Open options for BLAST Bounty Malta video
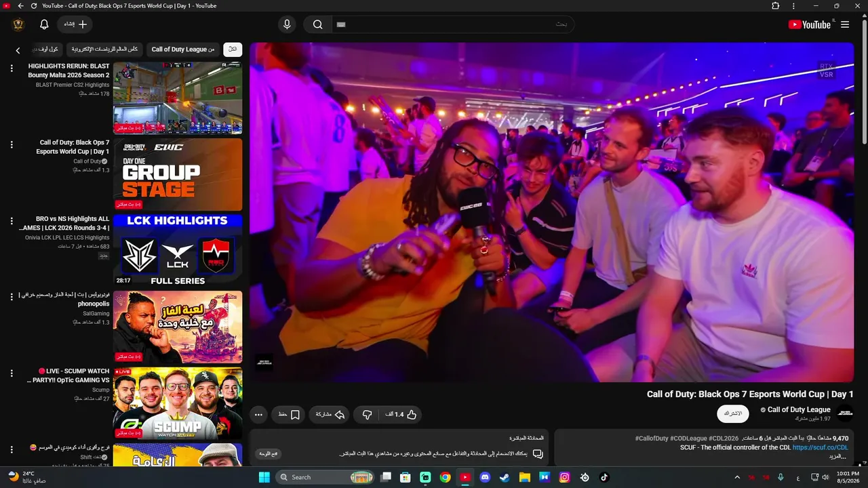Viewport: 868px width, 488px height. pos(12,68)
